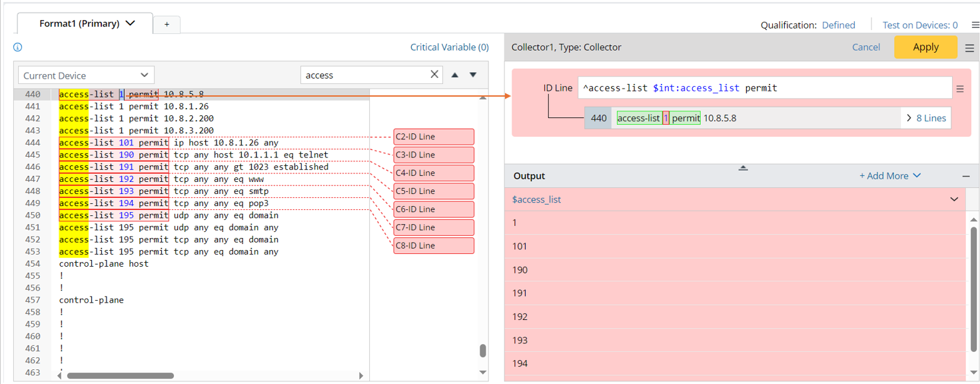Add a new format tab
Viewport: 980px width, 384px height.
pyautogui.click(x=167, y=25)
